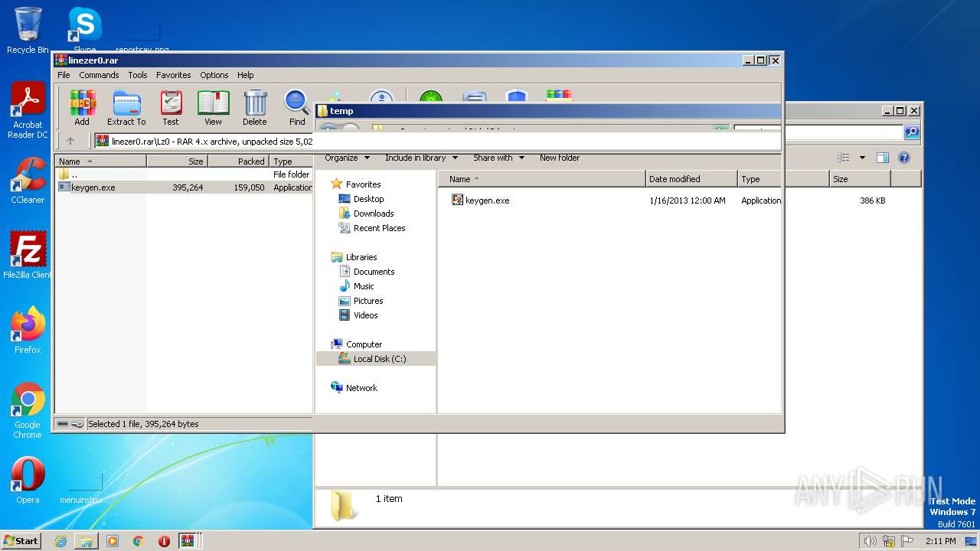Click the change view icon in Explorer

pos(844,158)
